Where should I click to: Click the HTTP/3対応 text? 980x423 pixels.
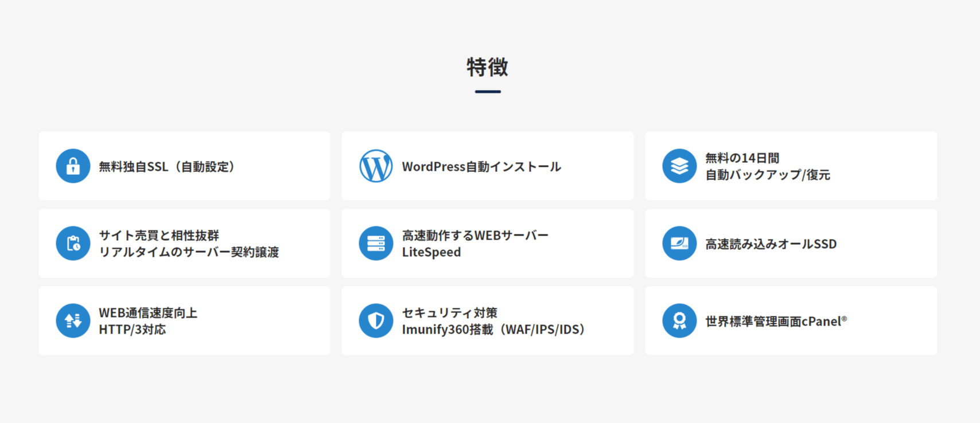tap(132, 330)
